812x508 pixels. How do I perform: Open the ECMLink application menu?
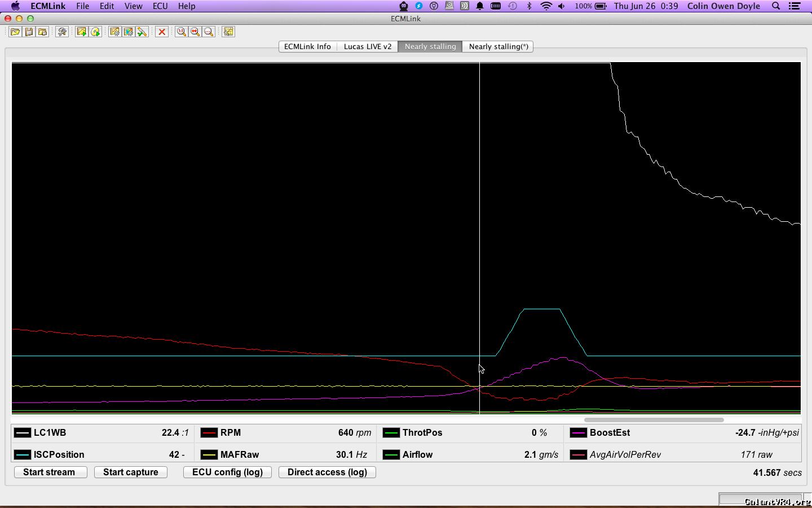coord(48,6)
